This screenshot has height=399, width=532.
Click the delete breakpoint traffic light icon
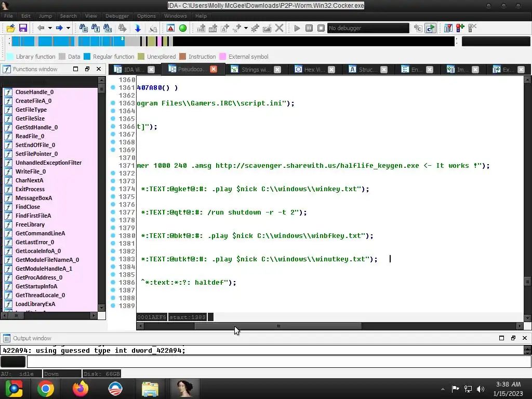click(x=472, y=28)
